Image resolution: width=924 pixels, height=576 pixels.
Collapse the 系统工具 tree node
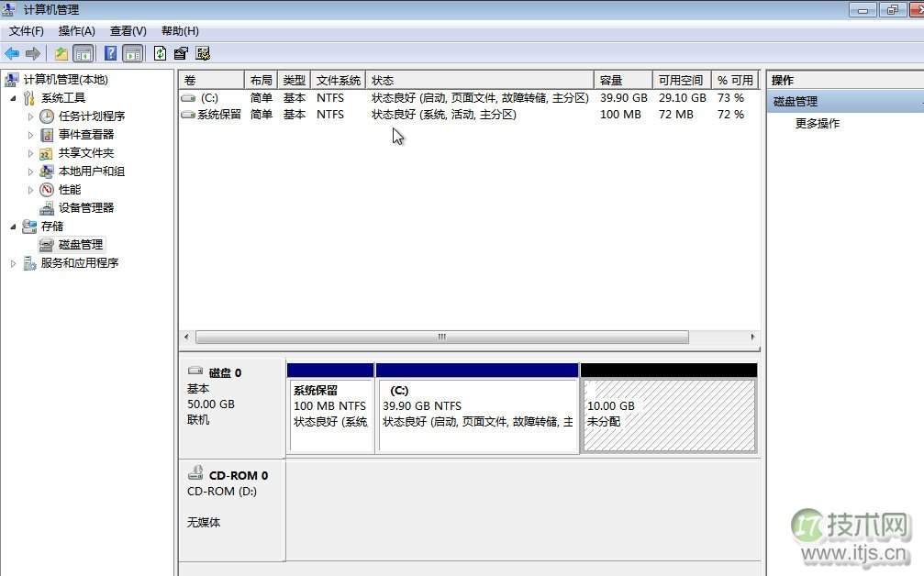pyautogui.click(x=12, y=97)
